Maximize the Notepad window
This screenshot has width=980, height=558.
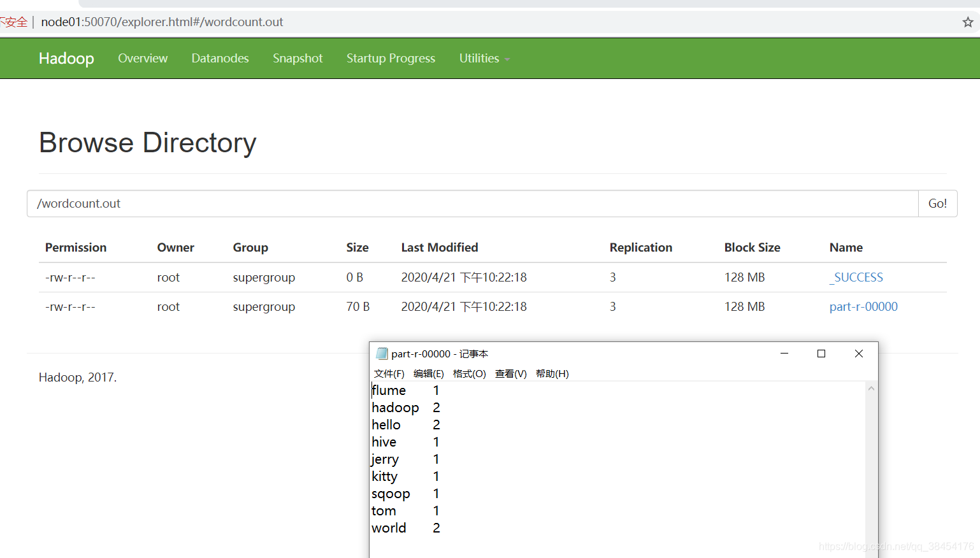(x=821, y=354)
